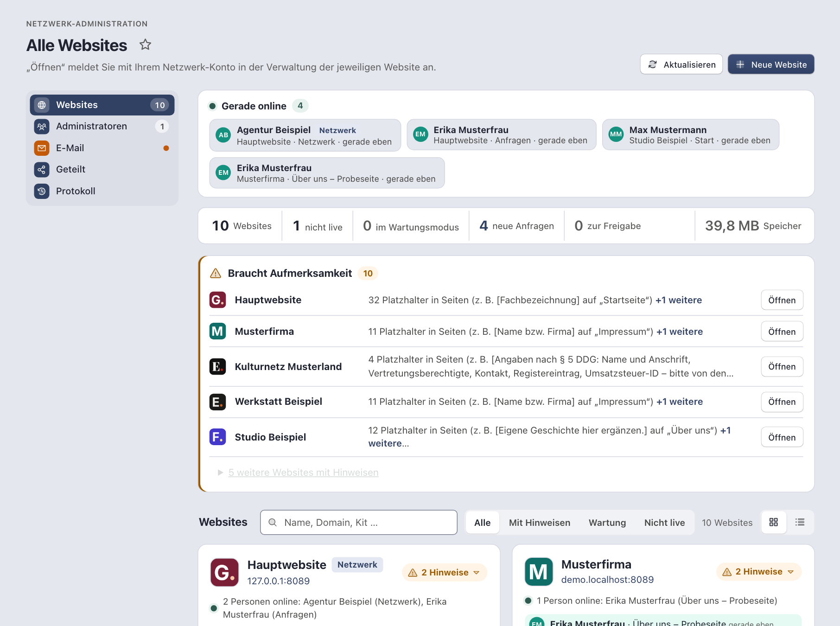The image size is (840, 626).
Task: Open Geteilt in the sidebar
Action: [102, 169]
